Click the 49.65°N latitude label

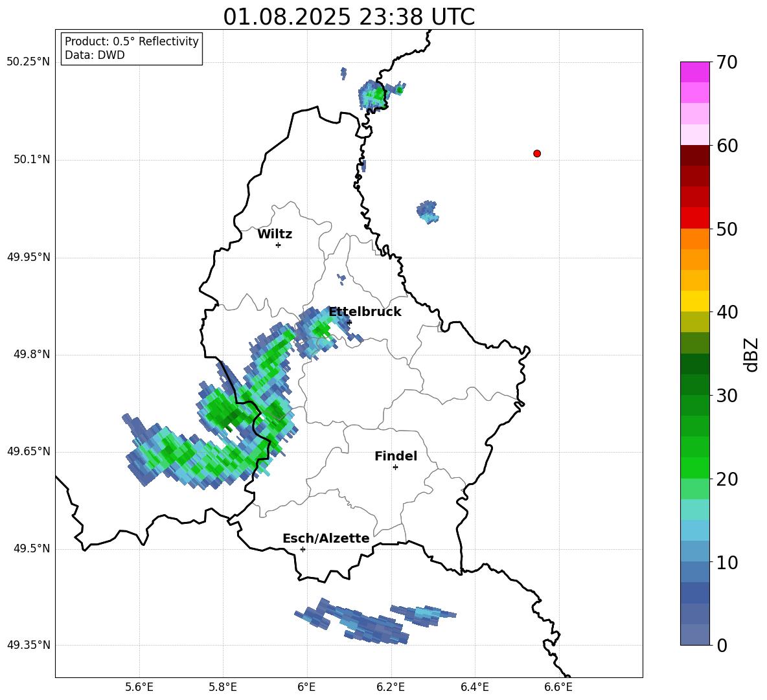pos(29,451)
